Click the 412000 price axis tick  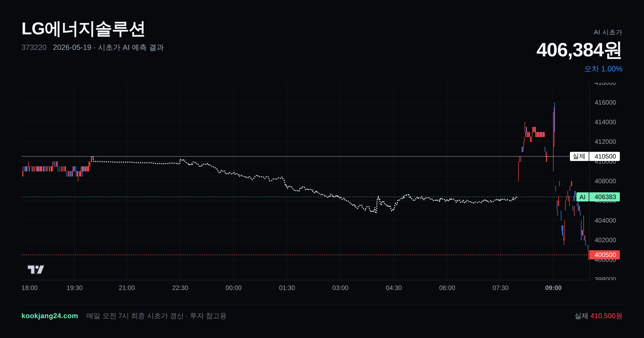click(605, 142)
